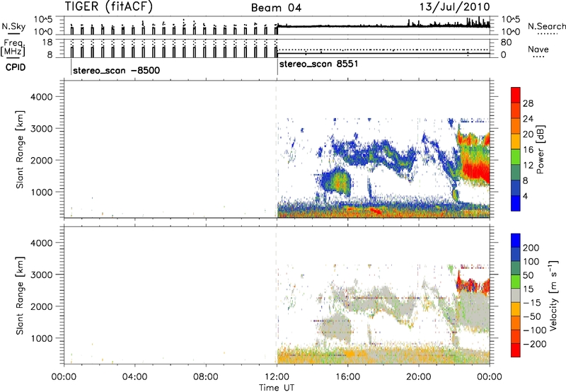Click the "08:00" time tick label

coord(205,377)
